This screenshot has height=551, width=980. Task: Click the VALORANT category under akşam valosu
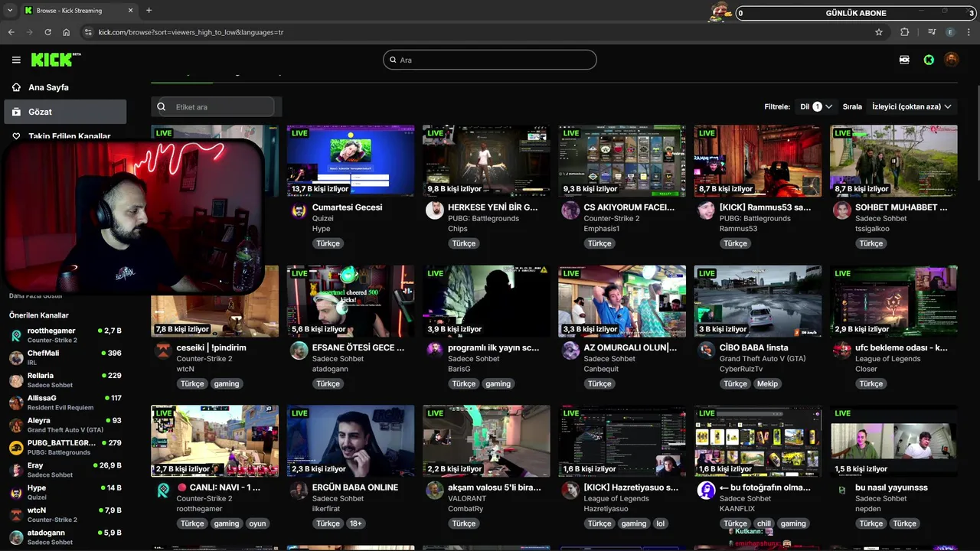click(x=467, y=499)
